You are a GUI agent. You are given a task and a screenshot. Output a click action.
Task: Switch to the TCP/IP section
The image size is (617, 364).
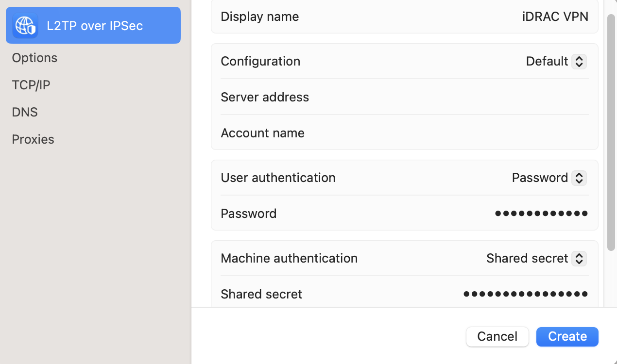click(x=31, y=85)
